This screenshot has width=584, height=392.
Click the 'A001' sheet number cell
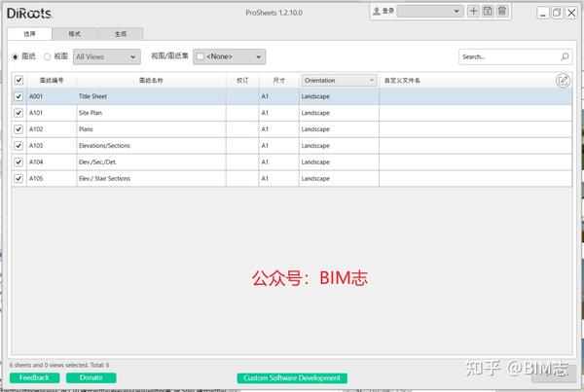52,96
